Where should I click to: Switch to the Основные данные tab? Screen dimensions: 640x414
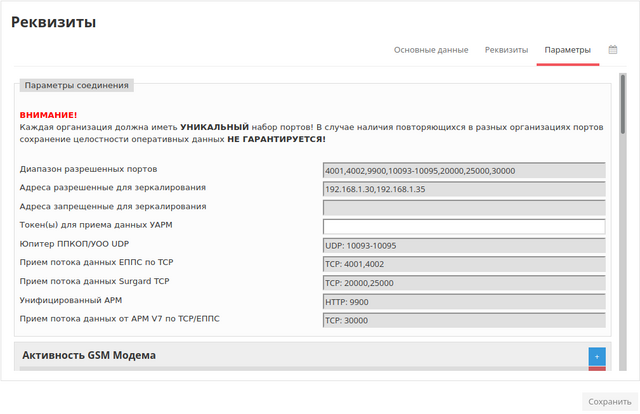430,49
